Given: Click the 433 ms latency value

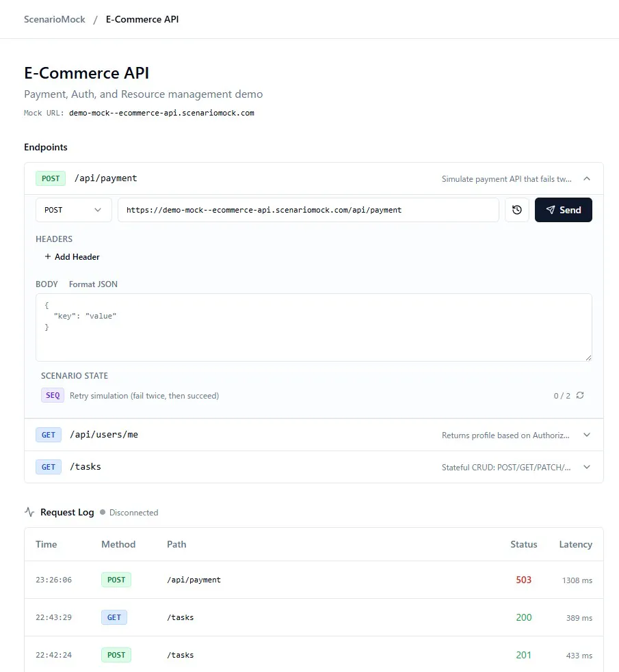Looking at the screenshot, I should coord(579,656).
